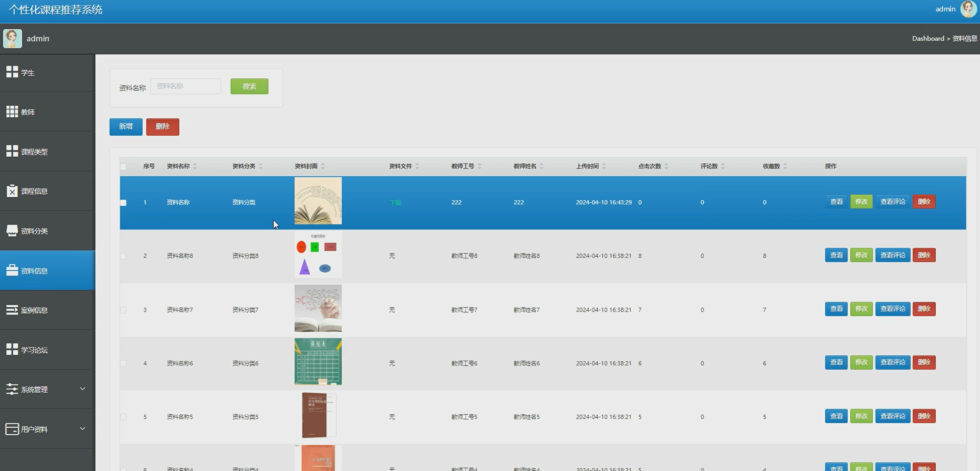This screenshot has width=980, height=471.
Task: Open the 资料分类 inbox icon
Action: tap(12, 230)
